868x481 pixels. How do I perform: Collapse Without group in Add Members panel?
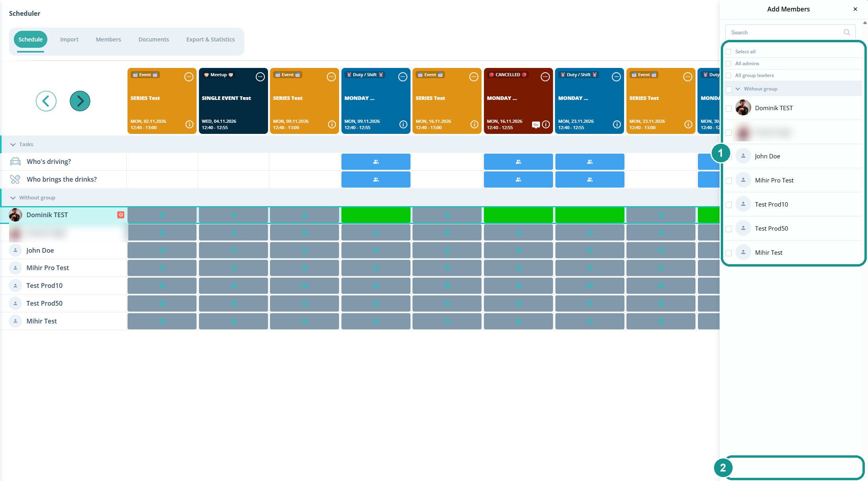click(x=738, y=89)
